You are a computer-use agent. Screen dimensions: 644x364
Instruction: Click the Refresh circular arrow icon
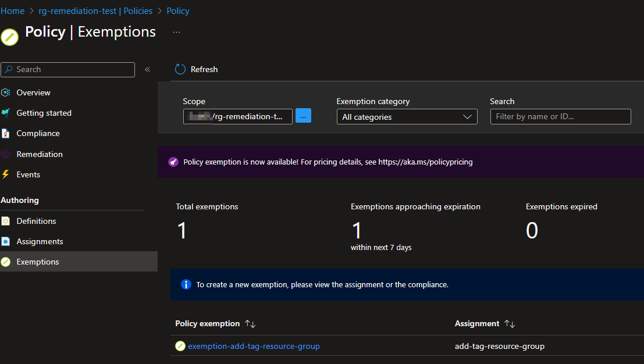point(180,69)
